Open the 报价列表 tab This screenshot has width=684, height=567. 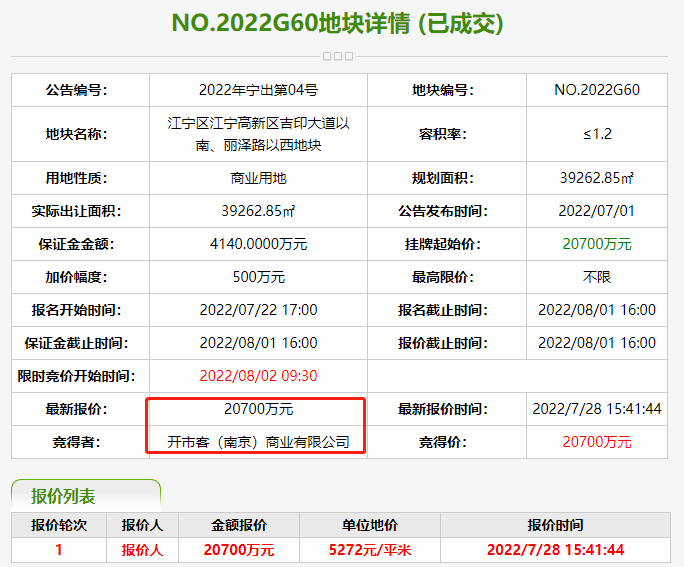(86, 496)
